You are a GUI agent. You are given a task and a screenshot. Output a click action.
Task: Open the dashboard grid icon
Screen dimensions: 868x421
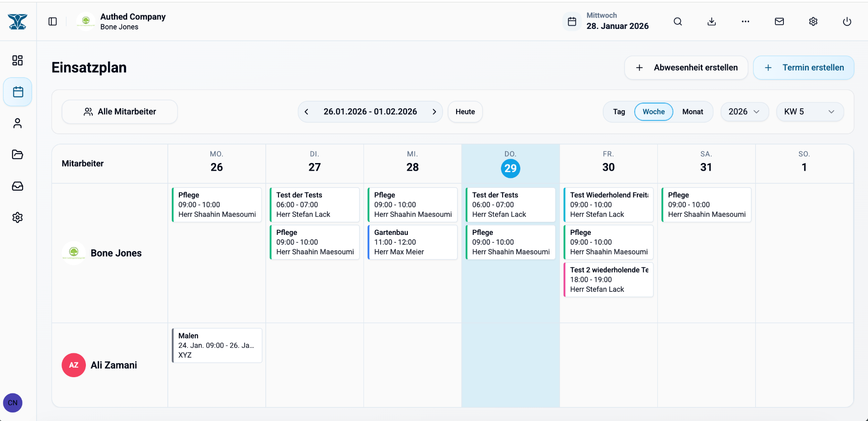tap(18, 61)
